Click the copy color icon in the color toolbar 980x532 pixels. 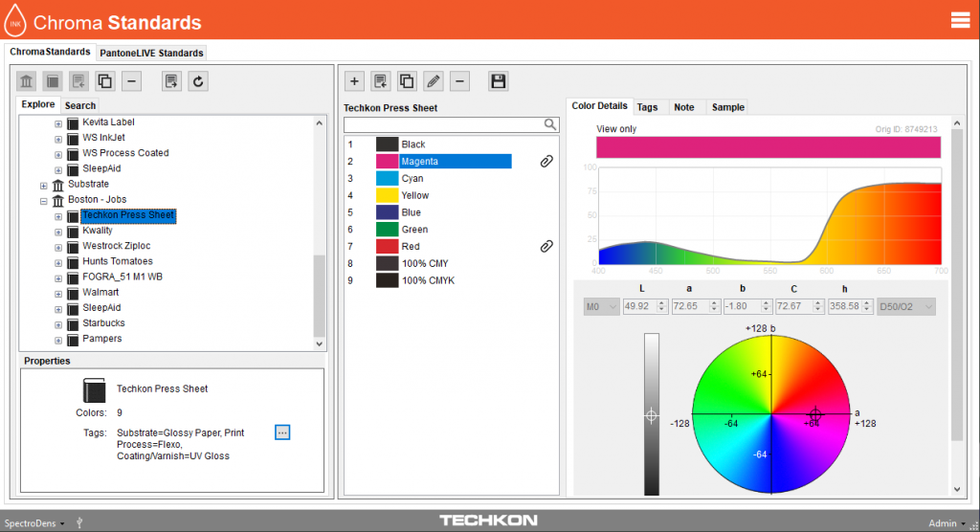pyautogui.click(x=407, y=81)
